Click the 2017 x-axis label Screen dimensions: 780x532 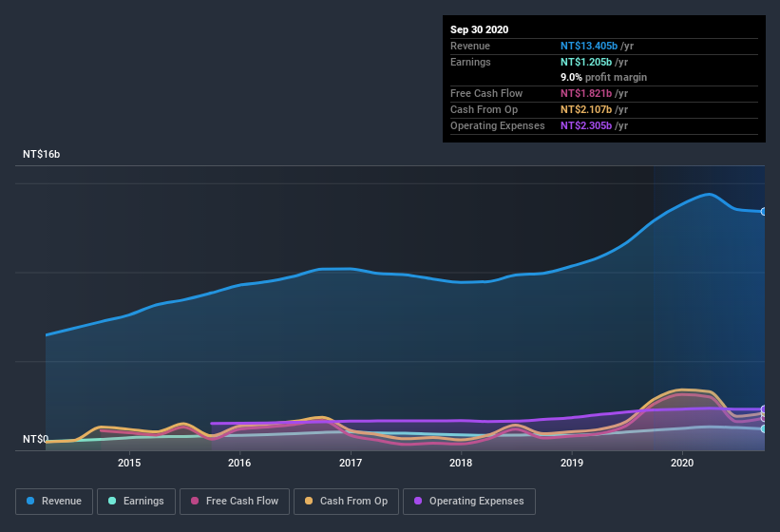351,463
